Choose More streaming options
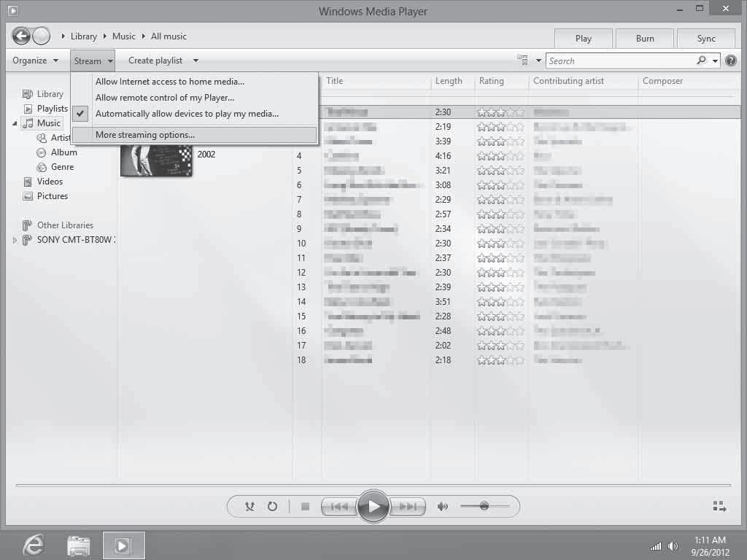 [194, 135]
